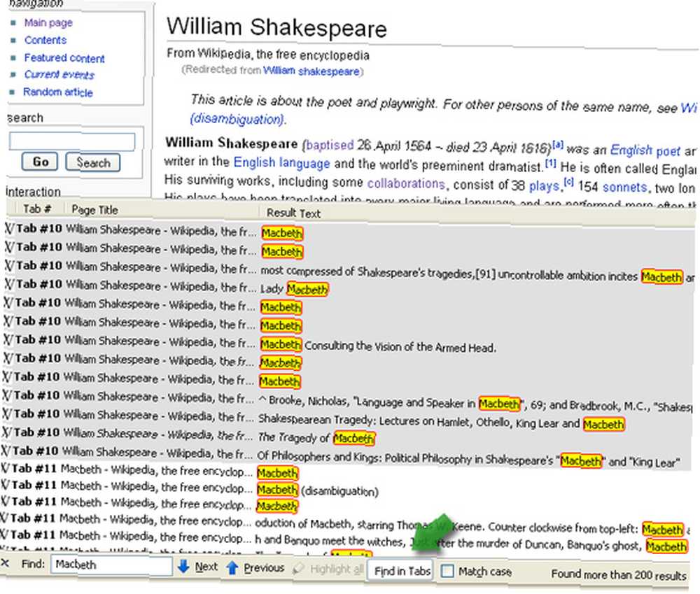Click the English poet link

pyautogui.click(x=645, y=150)
